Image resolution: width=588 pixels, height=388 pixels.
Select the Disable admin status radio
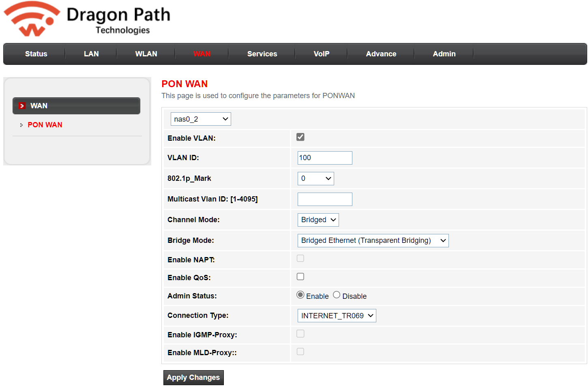click(337, 295)
